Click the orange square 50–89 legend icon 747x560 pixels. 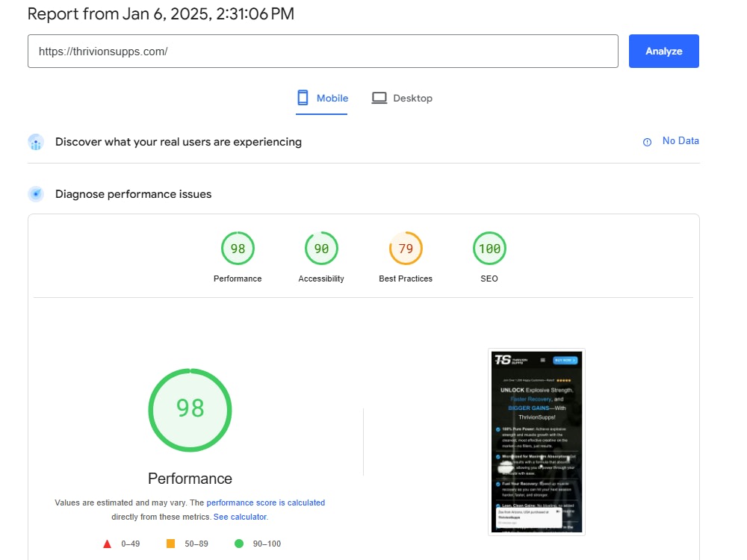coord(170,544)
